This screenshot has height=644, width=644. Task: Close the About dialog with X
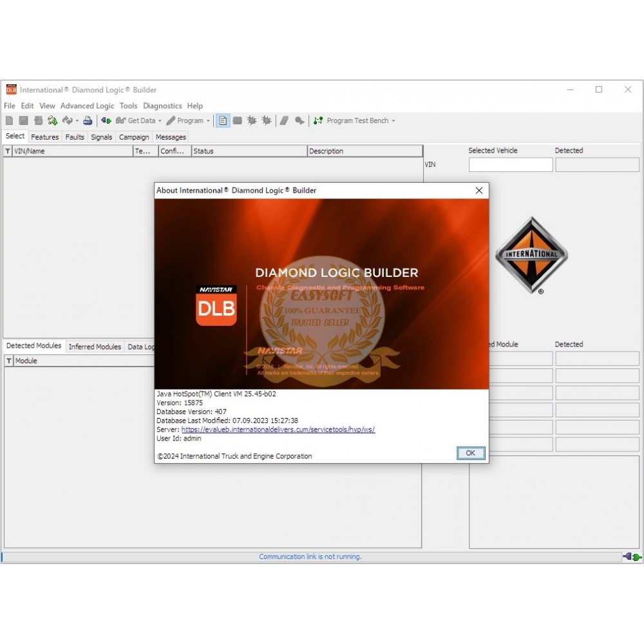pyautogui.click(x=479, y=191)
